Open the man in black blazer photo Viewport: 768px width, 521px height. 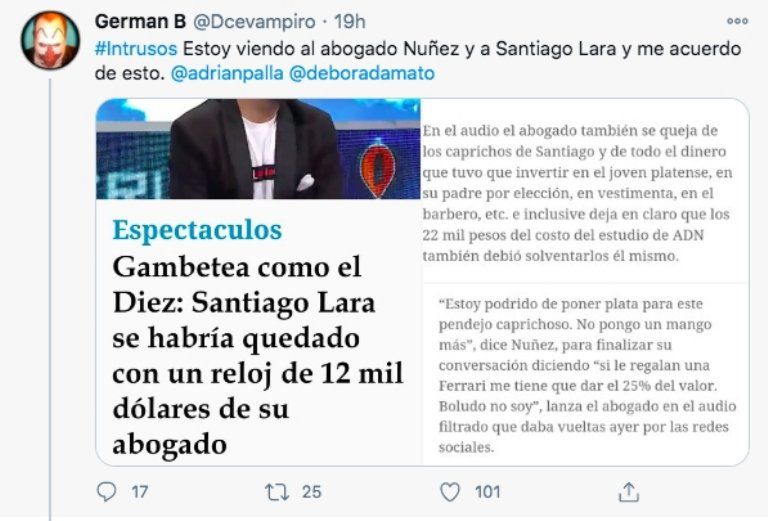258,149
